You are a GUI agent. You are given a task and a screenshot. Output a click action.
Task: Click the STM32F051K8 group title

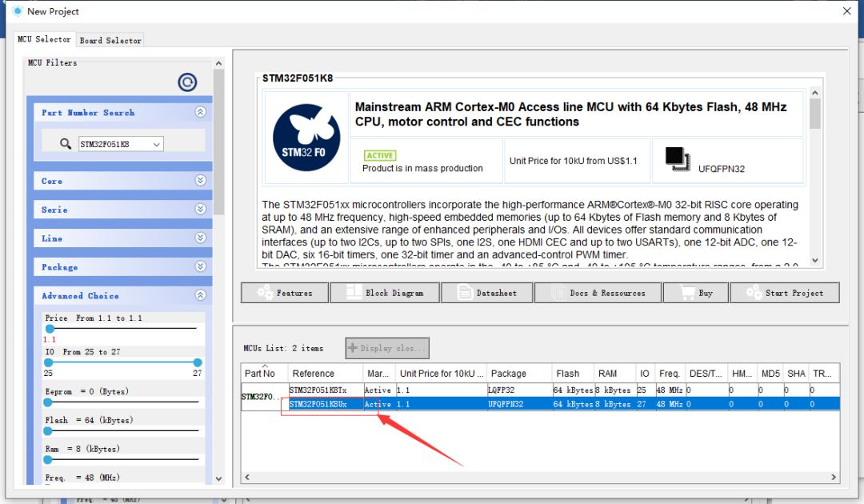pos(298,78)
